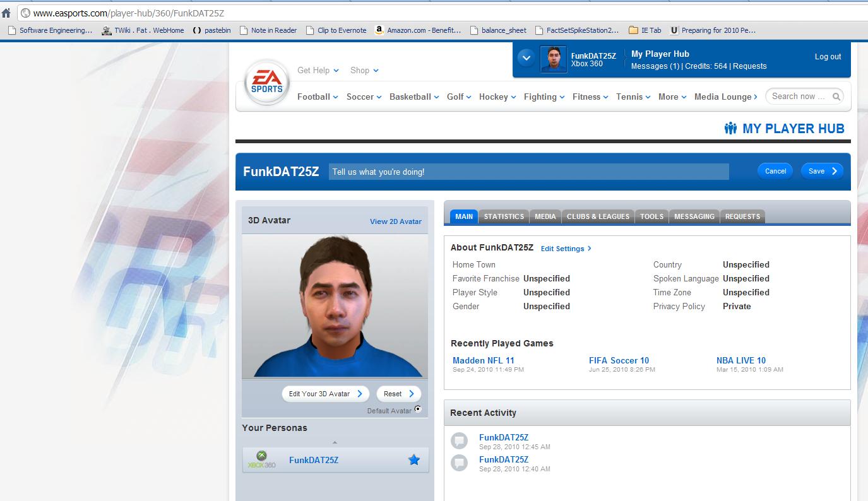Click the Sep 28 12:40 AM activity bubble icon
This screenshot has width=868, height=501.
click(x=460, y=463)
